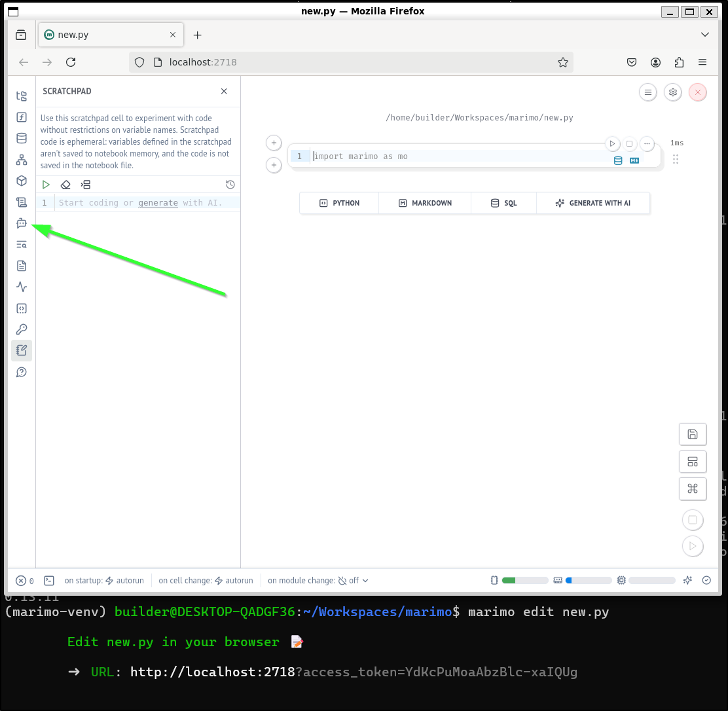
Task: Close the new.py browser tab
Action: pos(173,35)
